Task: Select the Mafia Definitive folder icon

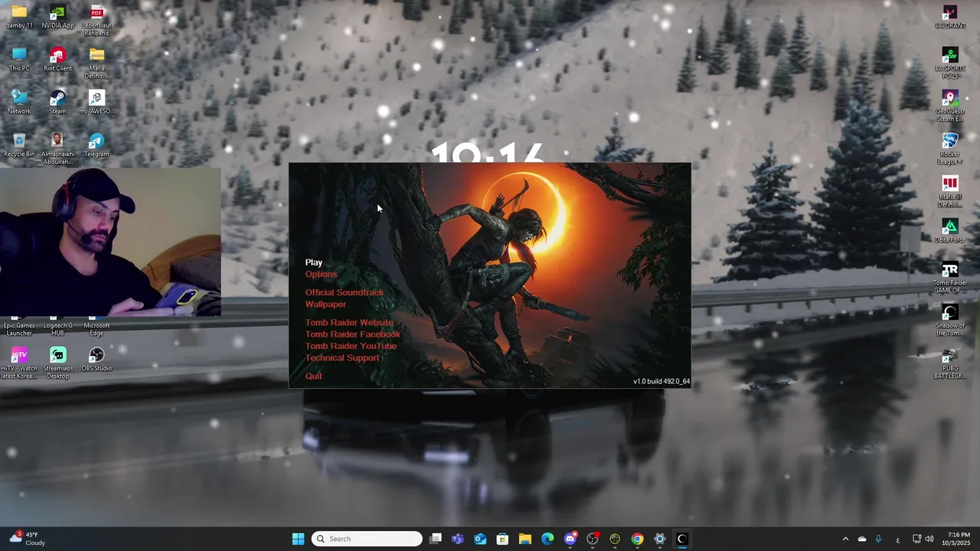Action: point(96,64)
